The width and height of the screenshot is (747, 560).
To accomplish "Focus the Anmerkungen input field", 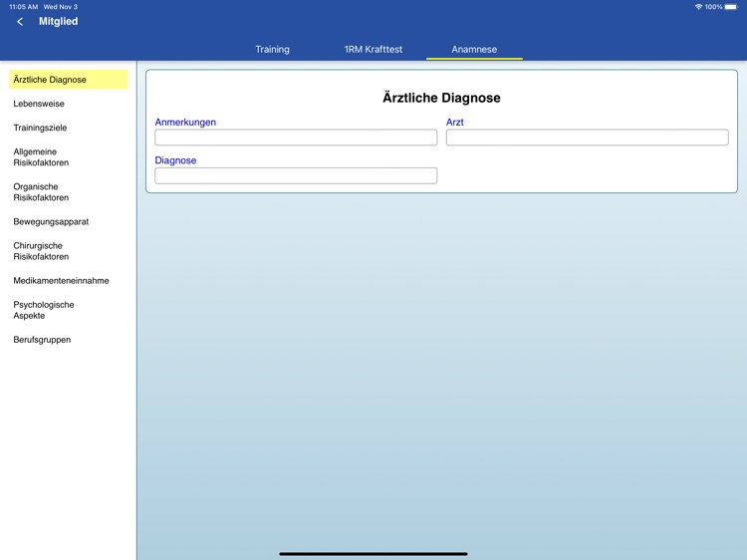I will pyautogui.click(x=296, y=138).
